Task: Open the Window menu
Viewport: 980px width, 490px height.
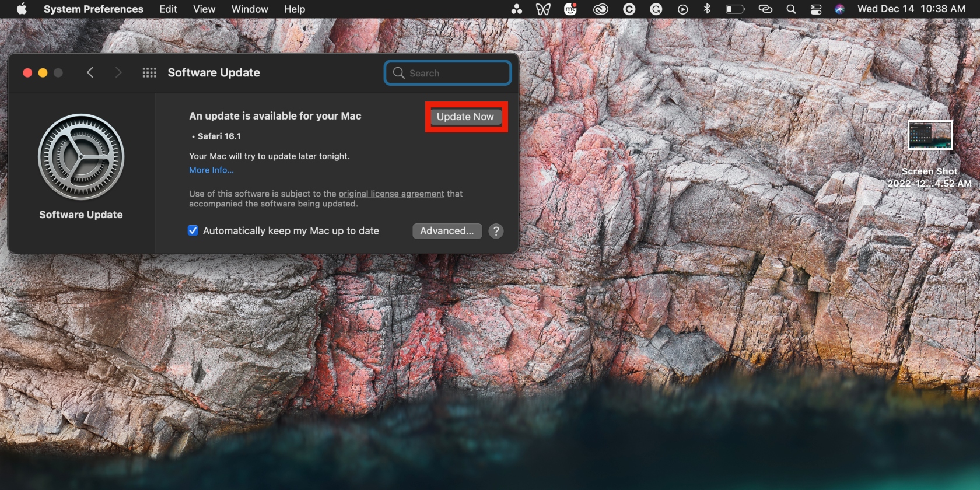Action: click(250, 9)
